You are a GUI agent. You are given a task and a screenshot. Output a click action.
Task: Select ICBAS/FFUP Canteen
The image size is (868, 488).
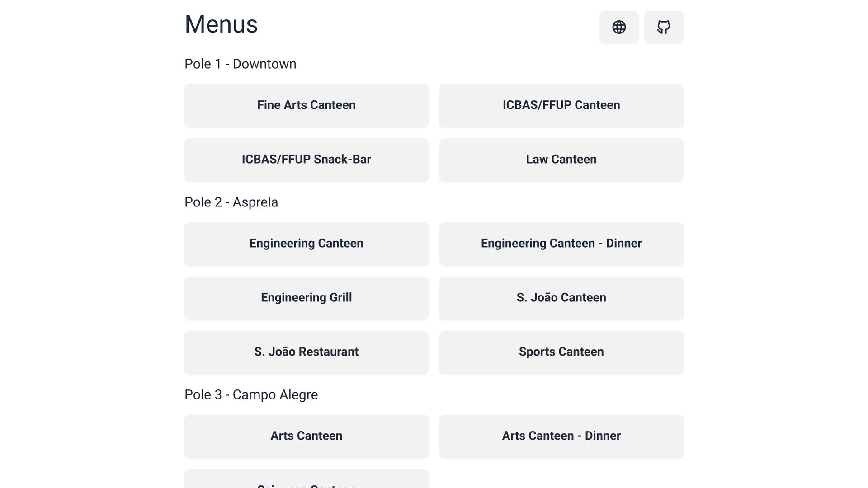[561, 105]
